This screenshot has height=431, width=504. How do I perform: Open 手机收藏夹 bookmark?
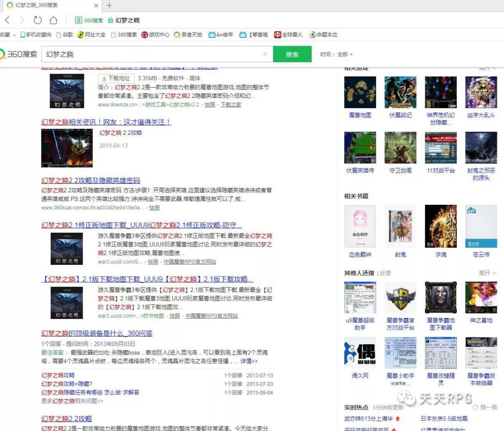click(35, 35)
